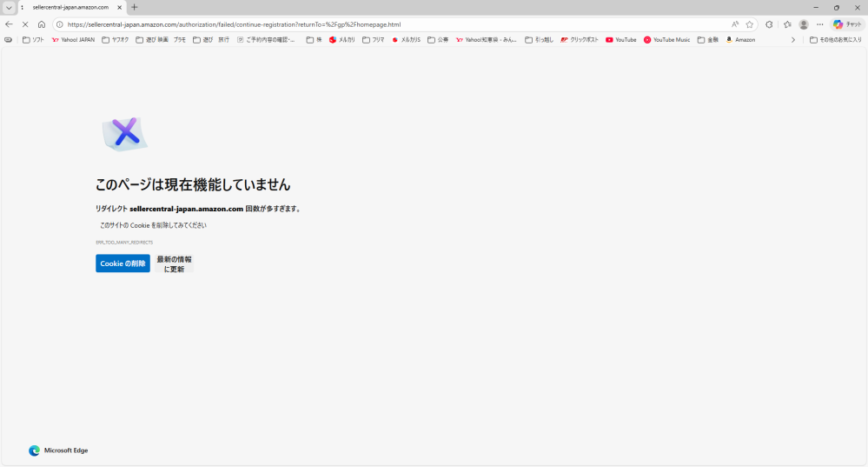Open the クリックポスト bookmark
This screenshot has height=467, width=868.
580,40
